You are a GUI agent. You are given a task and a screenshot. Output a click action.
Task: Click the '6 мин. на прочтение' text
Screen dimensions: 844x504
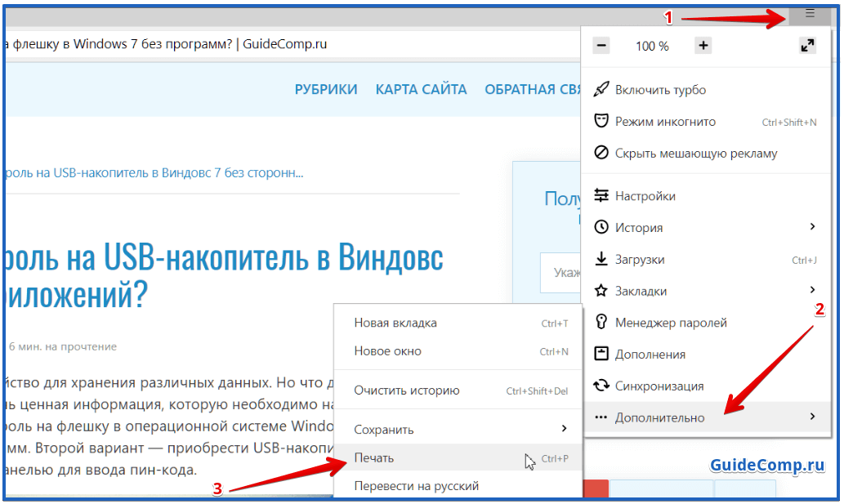[x=62, y=347]
